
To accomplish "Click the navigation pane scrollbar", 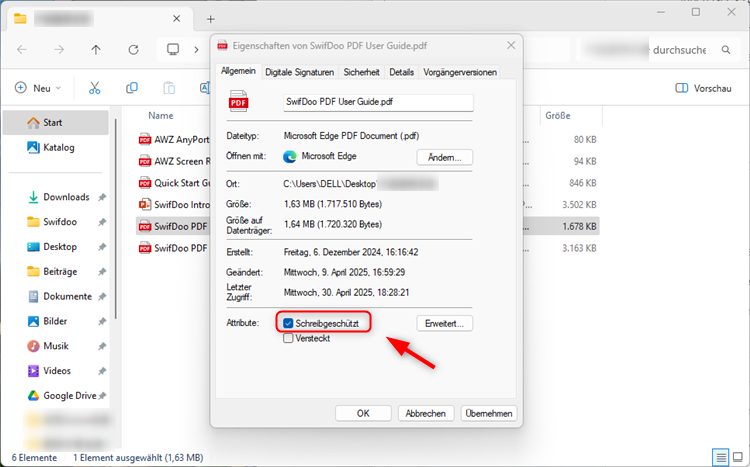I will coord(115,219).
